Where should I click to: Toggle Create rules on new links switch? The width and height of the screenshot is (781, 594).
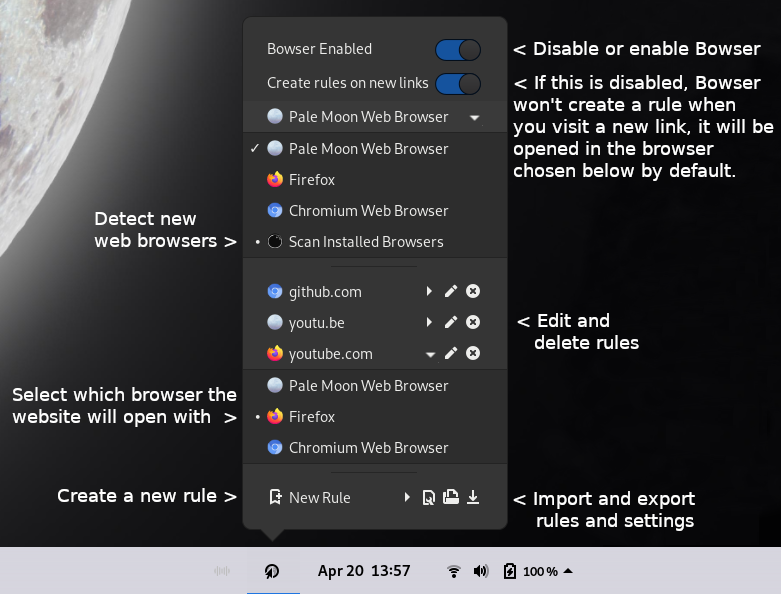(x=458, y=84)
